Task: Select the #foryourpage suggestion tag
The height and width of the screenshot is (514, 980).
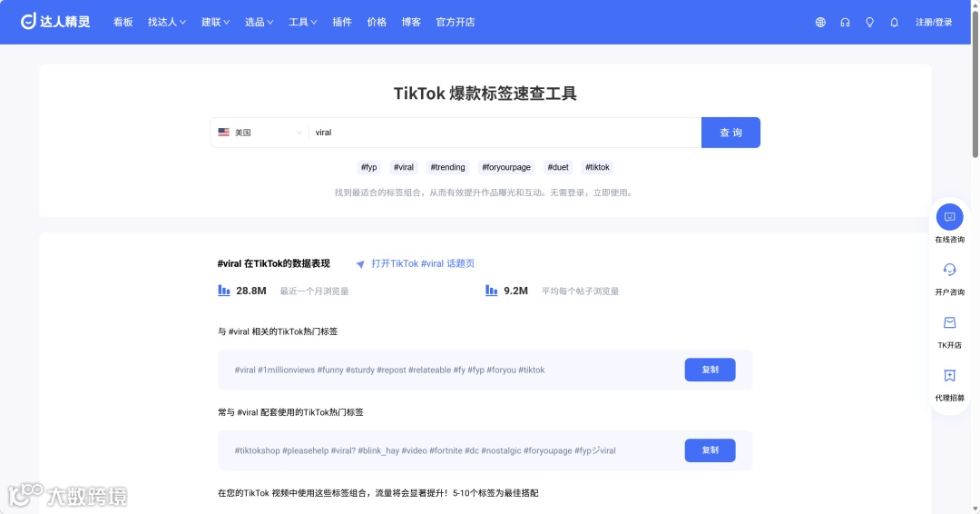Action: coord(506,167)
